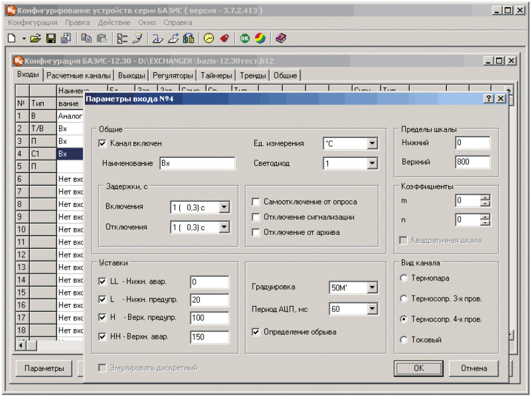Click the OK button in the dialog

[x=418, y=368]
